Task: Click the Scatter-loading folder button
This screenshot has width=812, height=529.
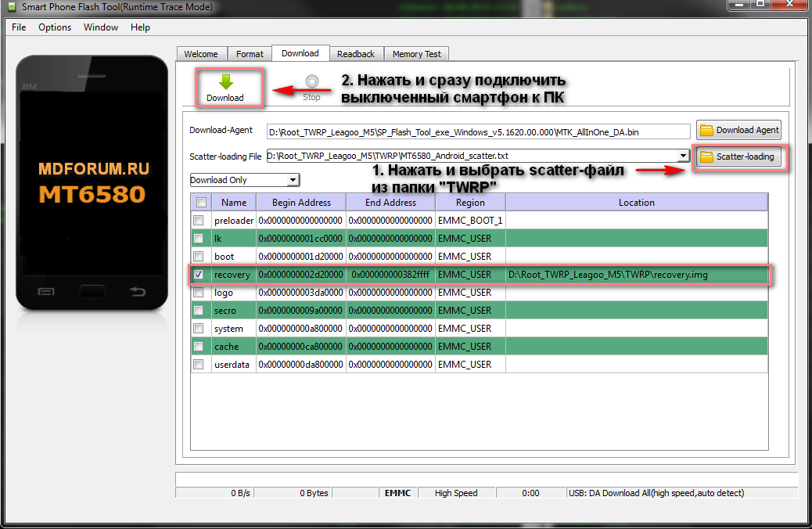Action: pyautogui.click(x=738, y=157)
